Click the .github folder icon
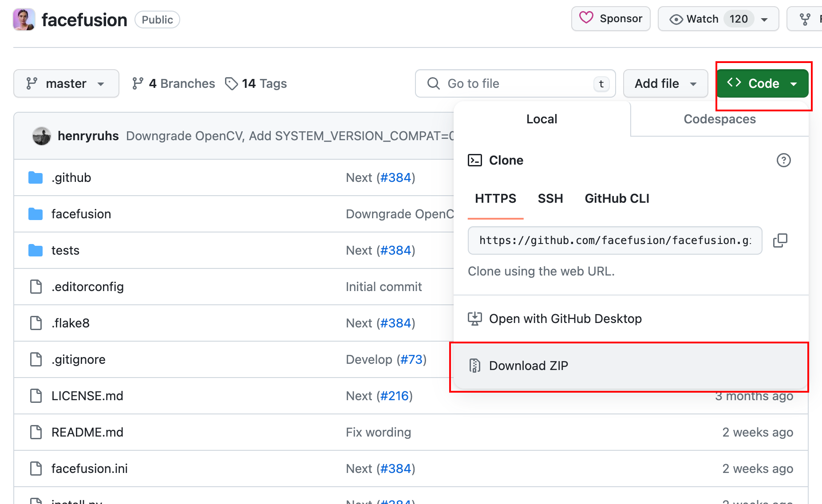Viewport: 822px width, 504px height. click(x=36, y=177)
